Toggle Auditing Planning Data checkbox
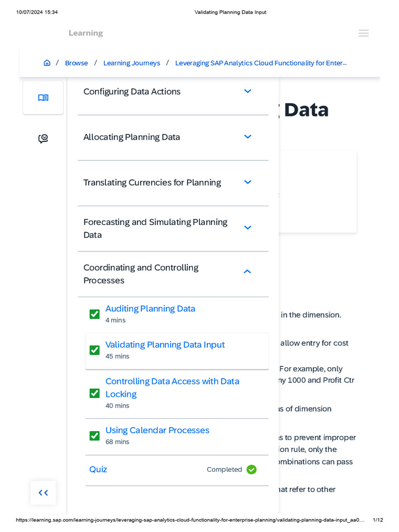This screenshot has width=399, height=532. (95, 314)
